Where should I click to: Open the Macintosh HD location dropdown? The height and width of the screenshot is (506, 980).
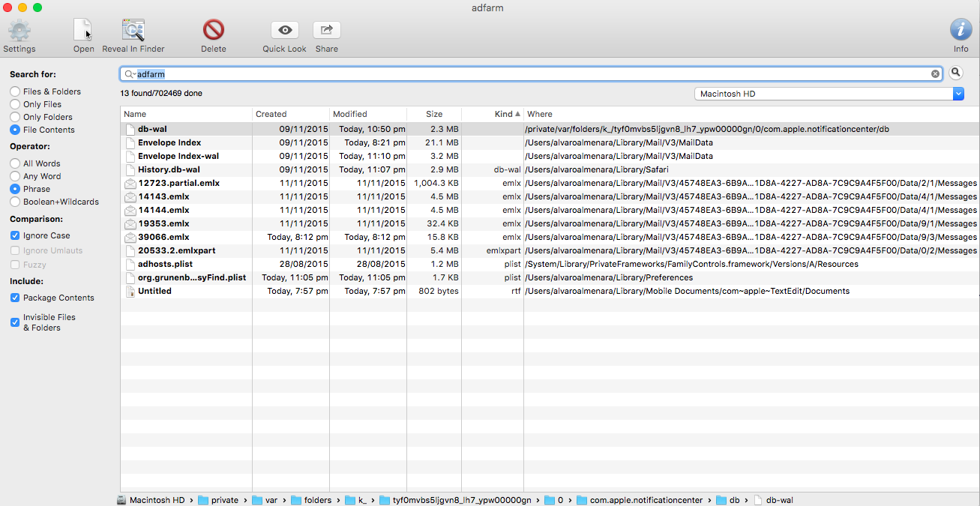829,94
